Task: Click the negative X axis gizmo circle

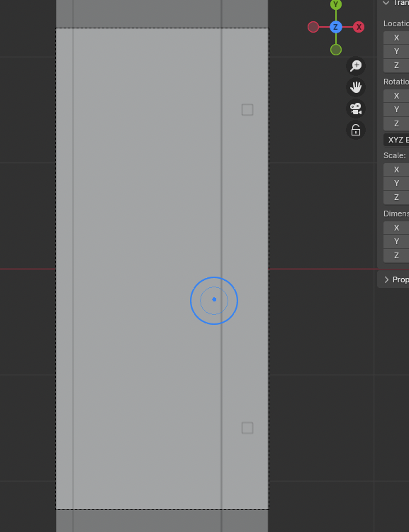Action: click(x=313, y=27)
